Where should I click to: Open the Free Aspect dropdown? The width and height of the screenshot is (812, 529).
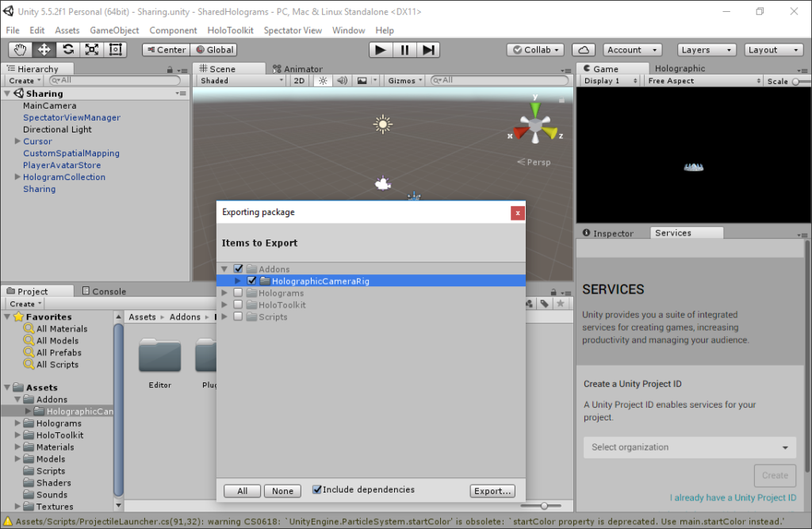704,81
